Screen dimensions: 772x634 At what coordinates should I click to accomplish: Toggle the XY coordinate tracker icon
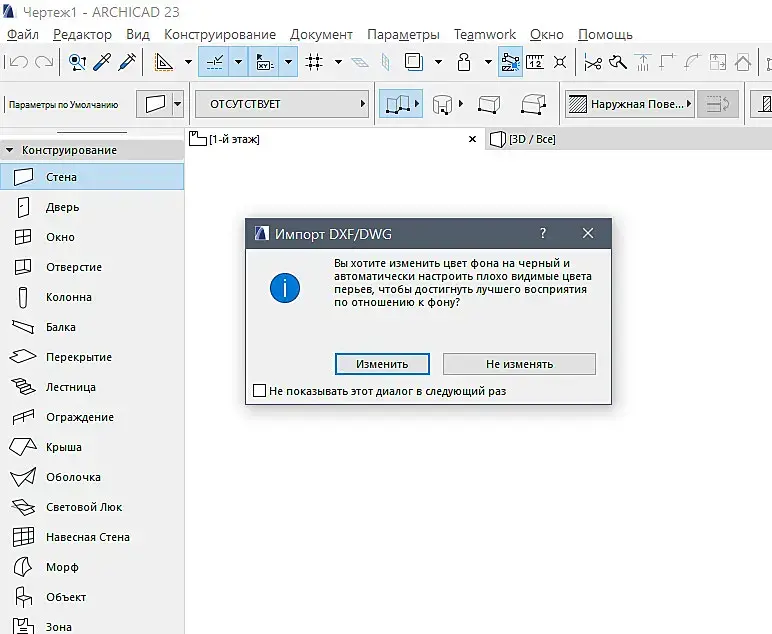coord(264,62)
